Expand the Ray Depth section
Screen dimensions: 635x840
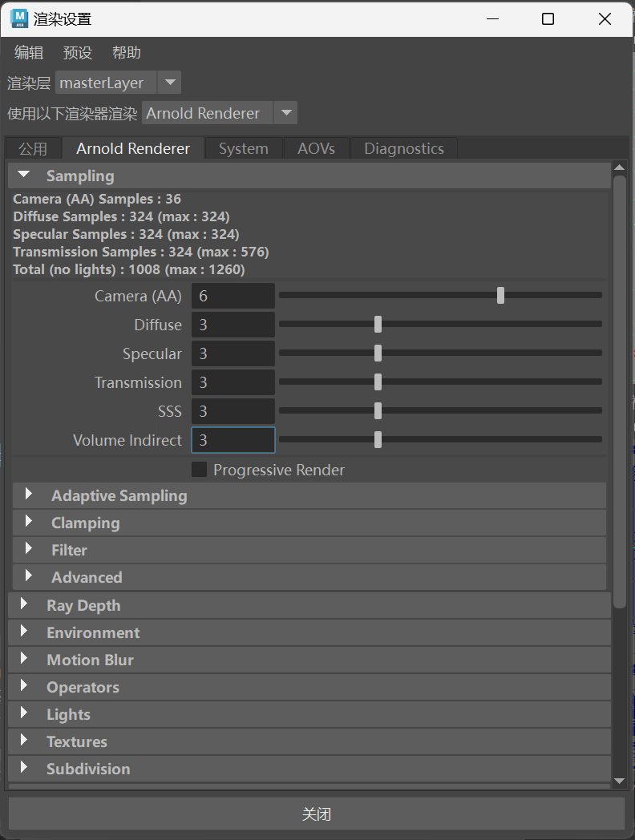(309, 605)
